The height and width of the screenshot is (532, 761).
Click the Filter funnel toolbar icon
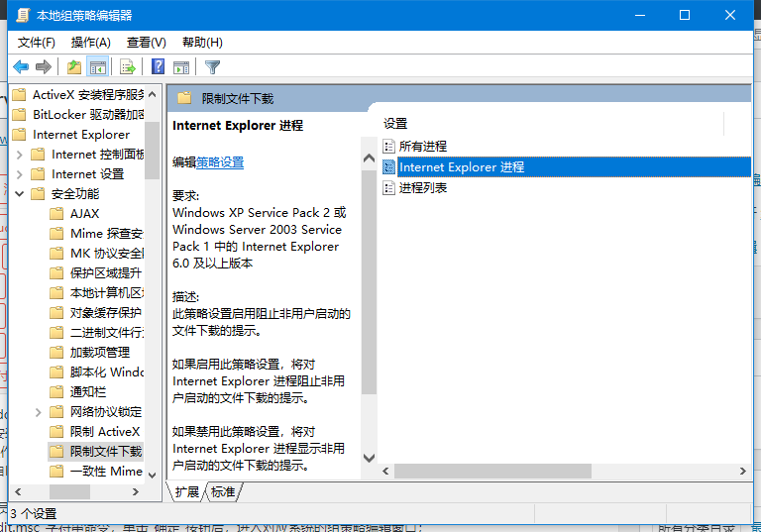point(213,66)
